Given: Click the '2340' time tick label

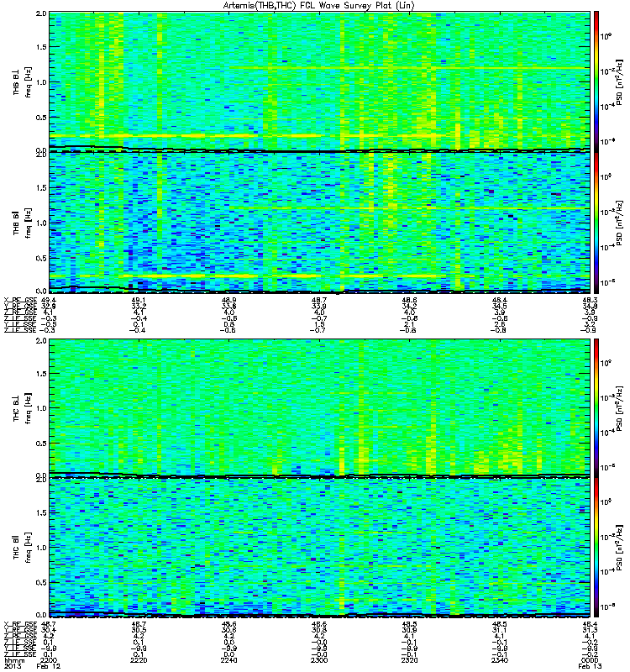Looking at the screenshot, I should point(500,660).
